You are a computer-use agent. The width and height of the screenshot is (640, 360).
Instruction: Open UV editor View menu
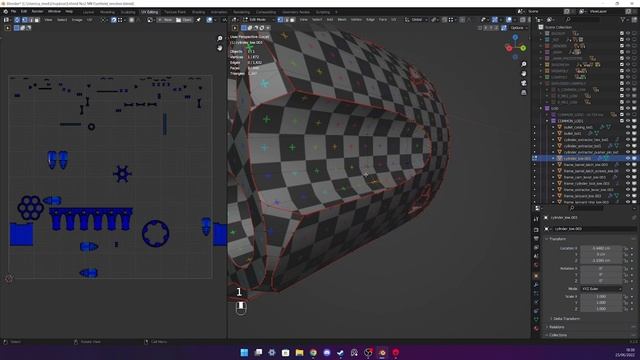pyautogui.click(x=48, y=20)
